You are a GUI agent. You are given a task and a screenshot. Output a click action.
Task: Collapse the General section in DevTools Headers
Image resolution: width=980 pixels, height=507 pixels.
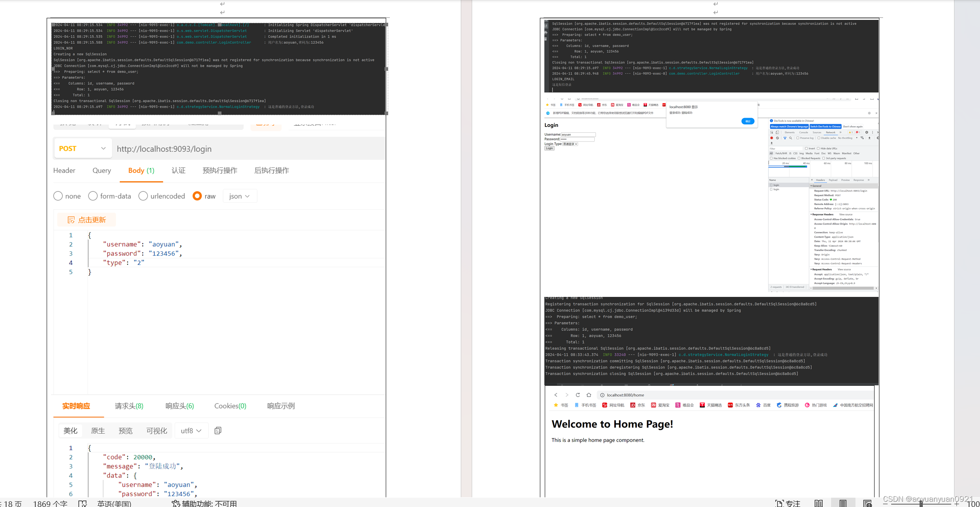[x=812, y=186]
